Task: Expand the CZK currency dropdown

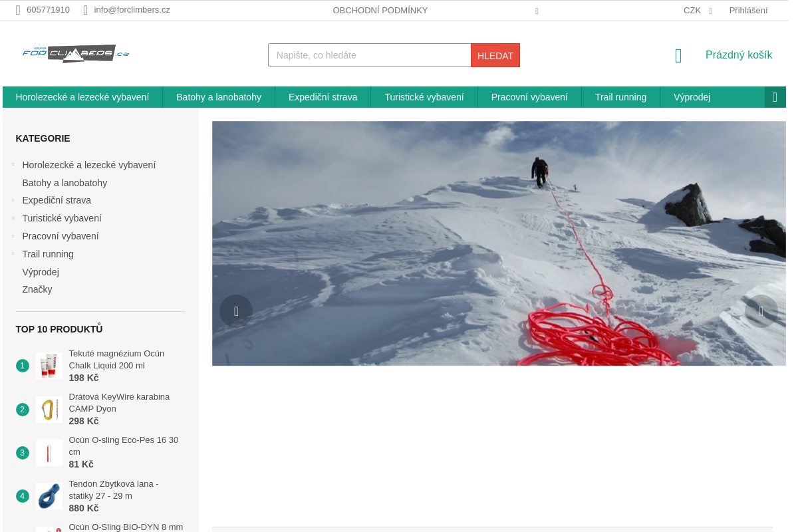Action: (710, 11)
